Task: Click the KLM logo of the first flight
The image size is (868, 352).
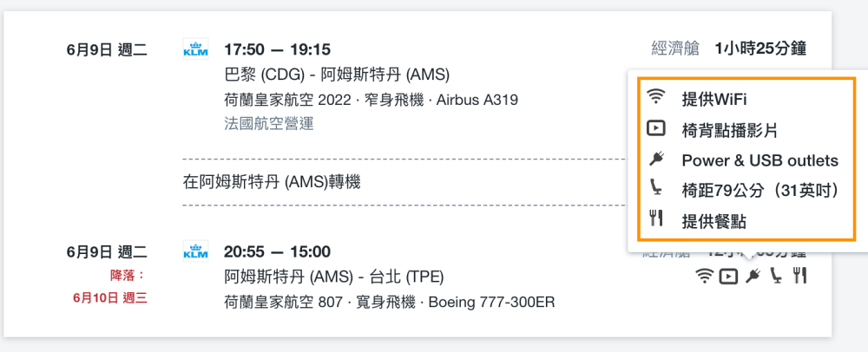Action: tap(195, 49)
